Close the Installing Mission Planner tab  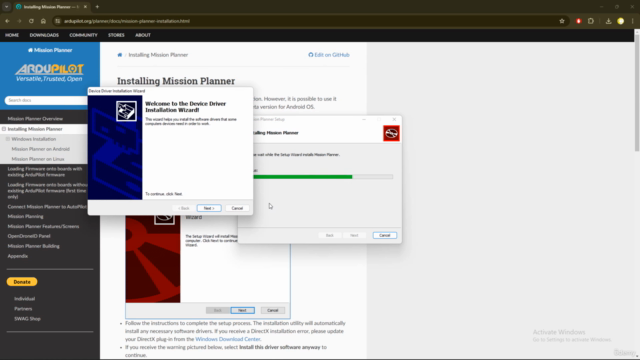tap(85, 7)
